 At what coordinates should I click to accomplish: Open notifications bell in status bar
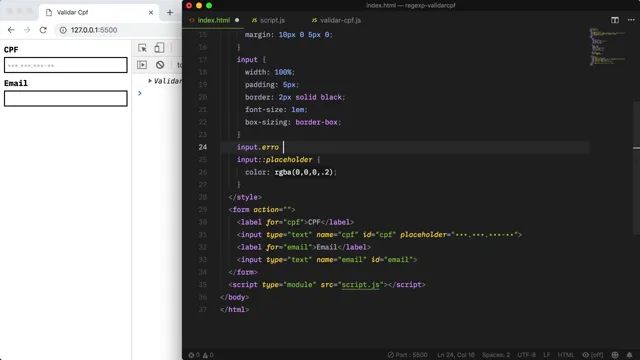(629, 355)
